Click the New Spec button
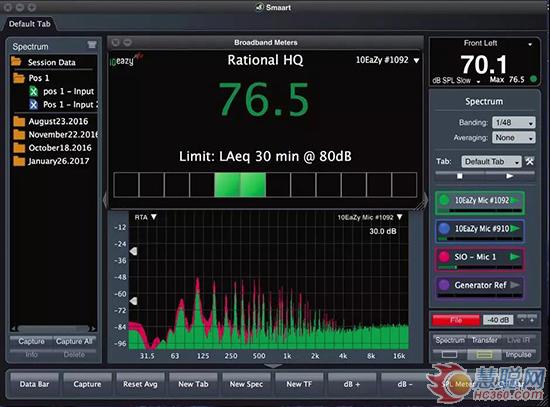Screen dimensions: 550x407 246,384
